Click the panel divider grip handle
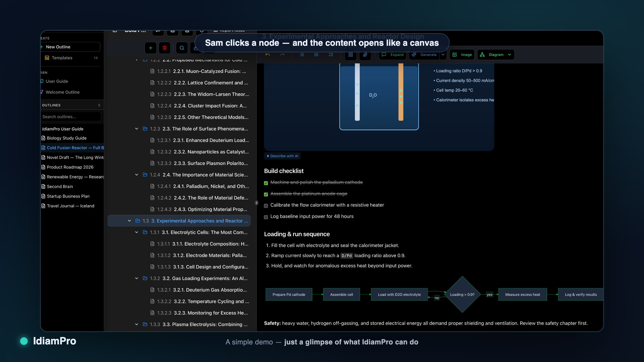644x362 pixels. point(256,203)
